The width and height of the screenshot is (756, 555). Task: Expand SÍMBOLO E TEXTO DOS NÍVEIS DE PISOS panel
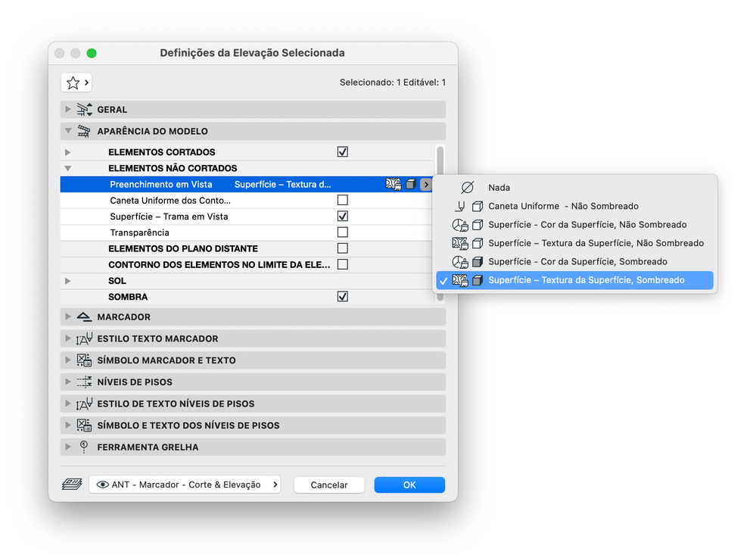(x=68, y=426)
